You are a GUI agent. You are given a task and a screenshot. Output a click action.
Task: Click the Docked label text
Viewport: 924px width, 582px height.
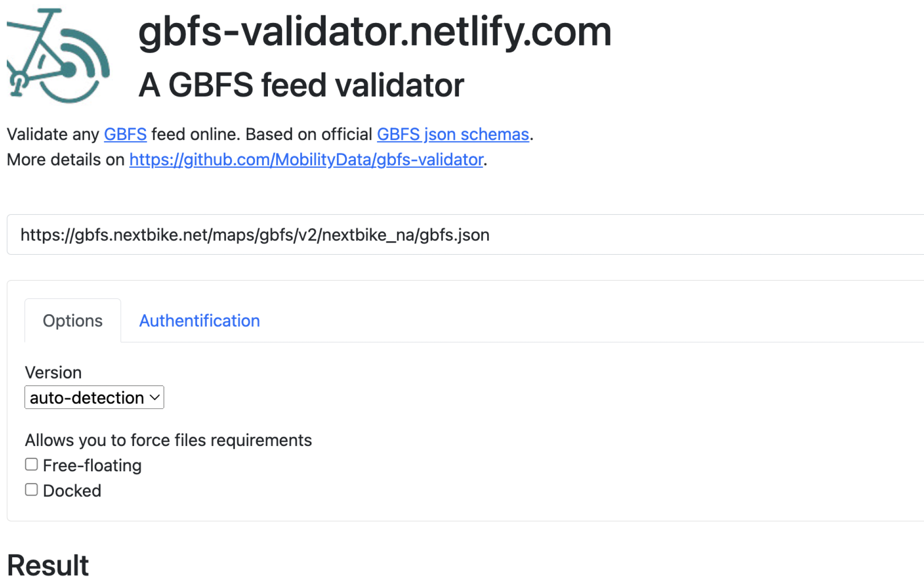point(72,490)
